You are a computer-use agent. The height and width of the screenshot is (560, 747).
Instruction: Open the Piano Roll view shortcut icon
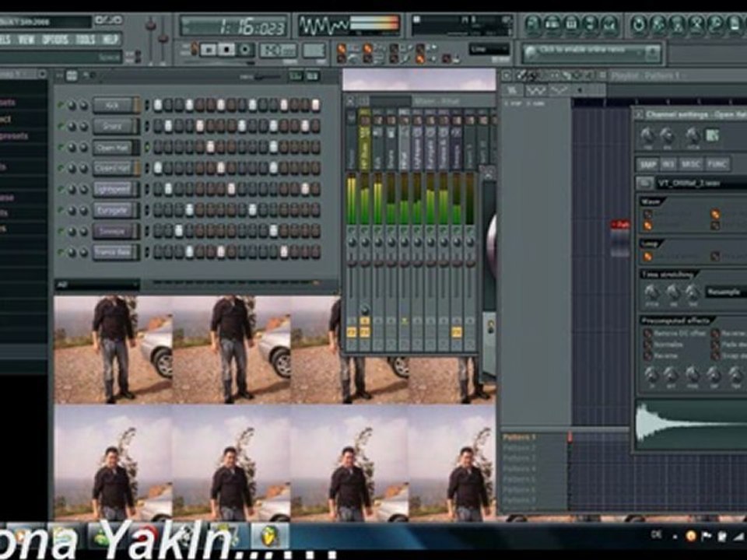571,23
